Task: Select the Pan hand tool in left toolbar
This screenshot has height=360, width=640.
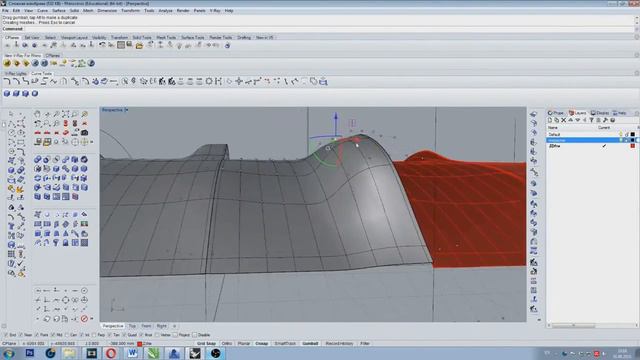Action: point(38,114)
